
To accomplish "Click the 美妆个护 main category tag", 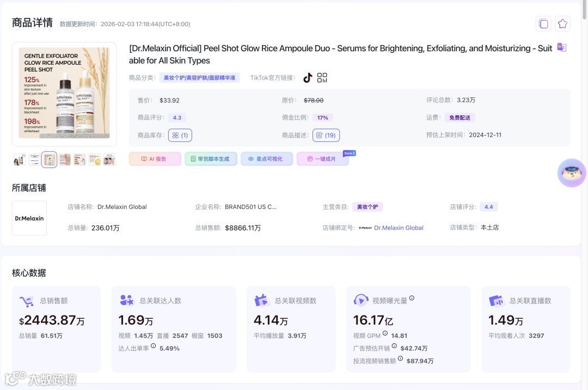I will tap(367, 207).
